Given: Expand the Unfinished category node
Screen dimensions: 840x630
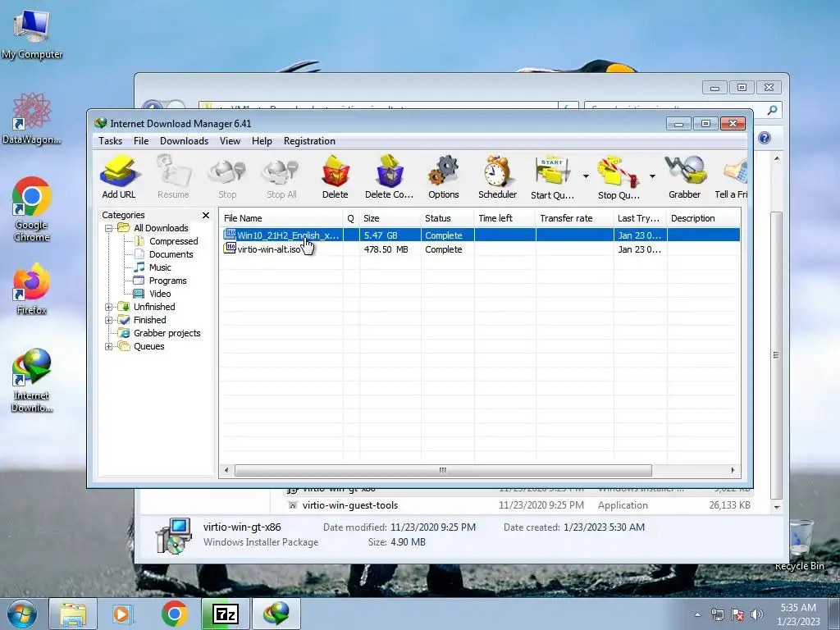Looking at the screenshot, I should coord(109,307).
